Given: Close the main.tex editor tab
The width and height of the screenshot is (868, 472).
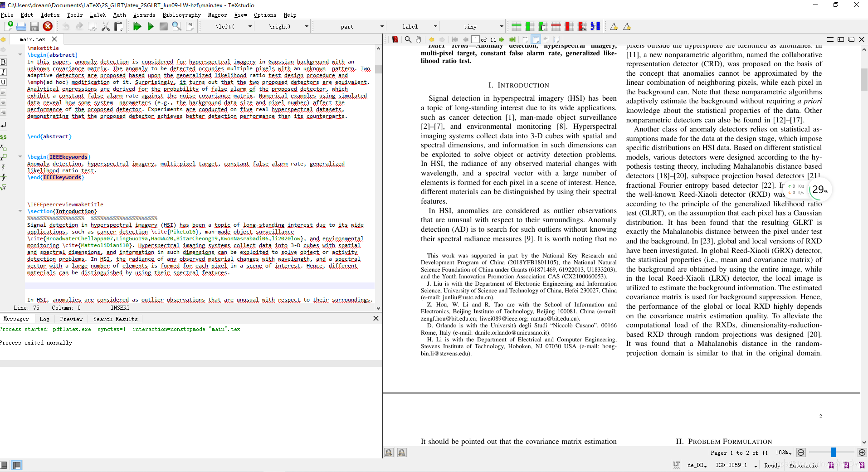Looking at the screenshot, I should coord(54,39).
